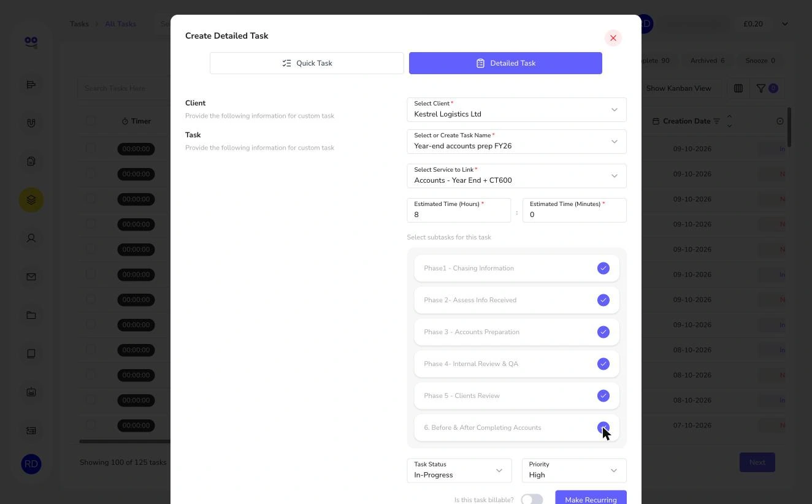This screenshot has height=504, width=812.
Task: Uncheck Phase 2- Assess Info Received subtask
Action: (603, 300)
